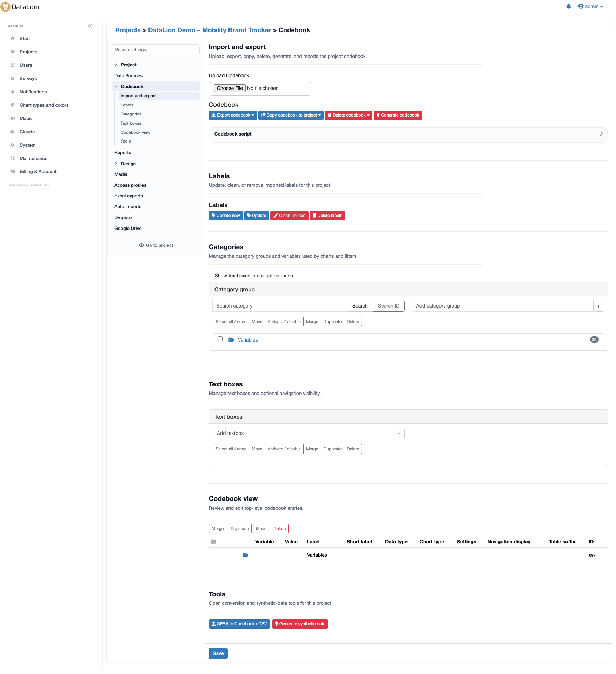
Task: Check the Variables category group checkbox
Action: [220, 339]
